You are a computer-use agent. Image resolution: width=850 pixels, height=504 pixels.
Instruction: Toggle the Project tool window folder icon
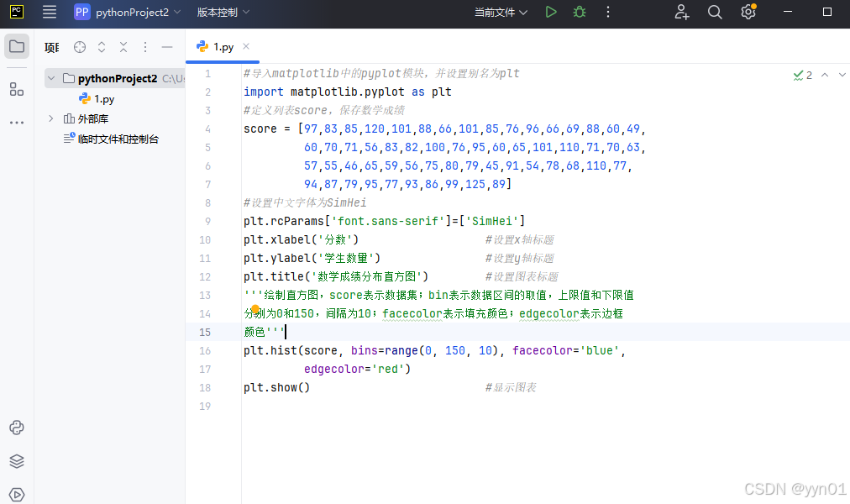tap(17, 47)
